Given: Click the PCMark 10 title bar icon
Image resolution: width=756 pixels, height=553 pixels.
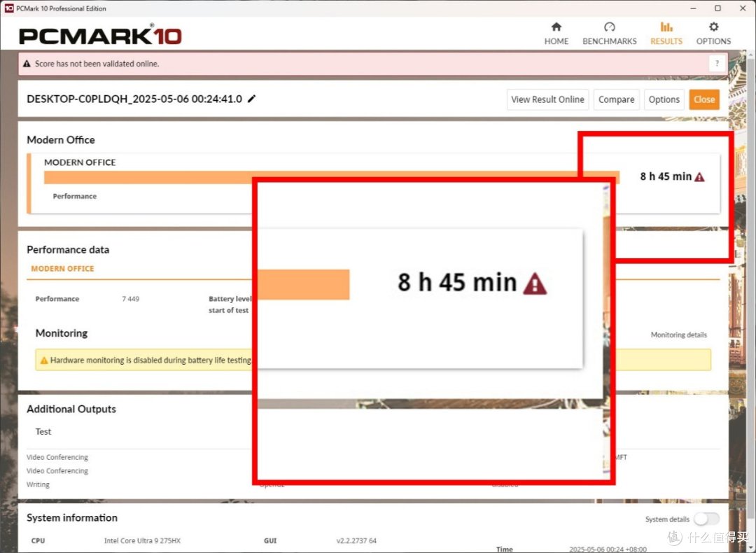Looking at the screenshot, I should pos(8,8).
